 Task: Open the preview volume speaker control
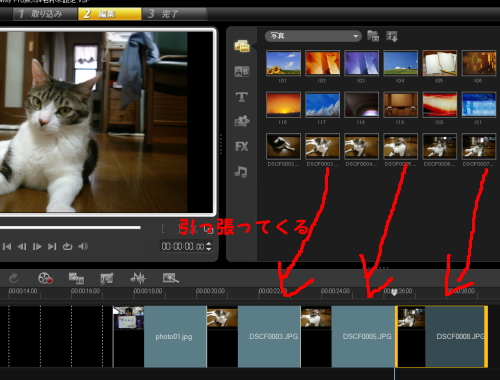point(83,246)
